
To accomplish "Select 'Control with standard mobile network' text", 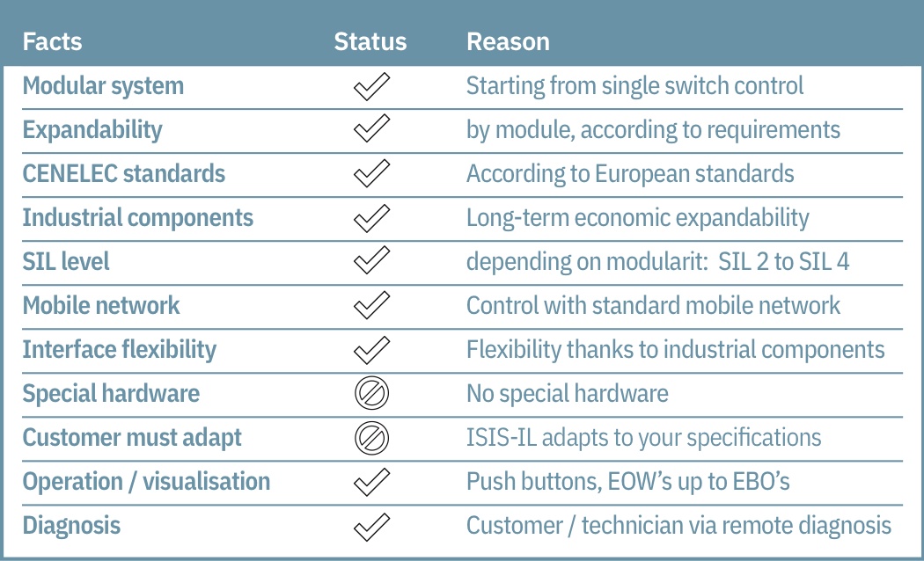I will tap(653, 305).
